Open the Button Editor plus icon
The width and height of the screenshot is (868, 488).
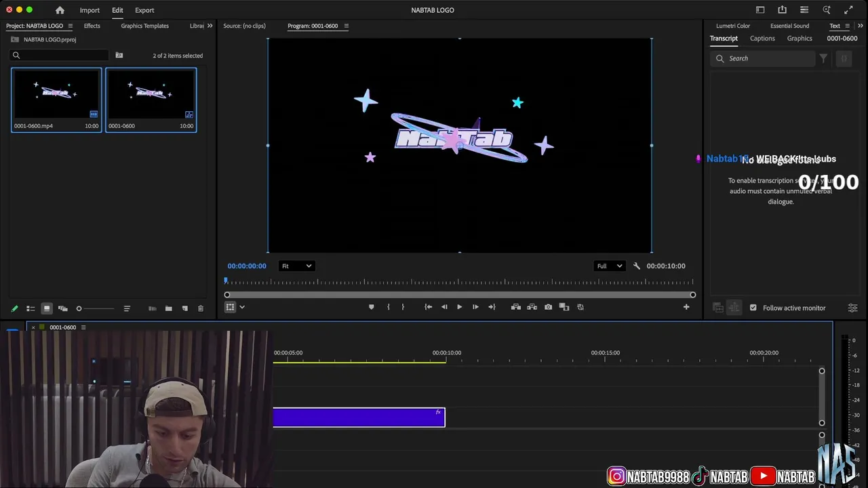click(686, 307)
